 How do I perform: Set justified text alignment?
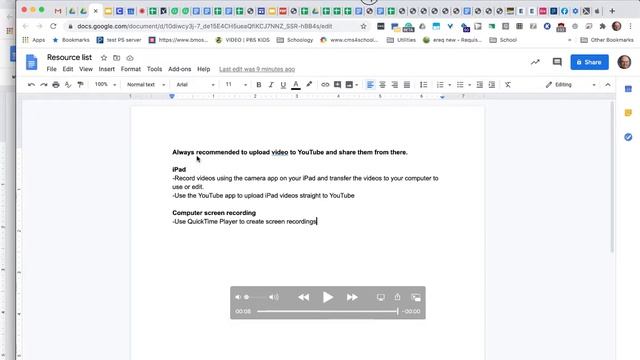(x=407, y=84)
